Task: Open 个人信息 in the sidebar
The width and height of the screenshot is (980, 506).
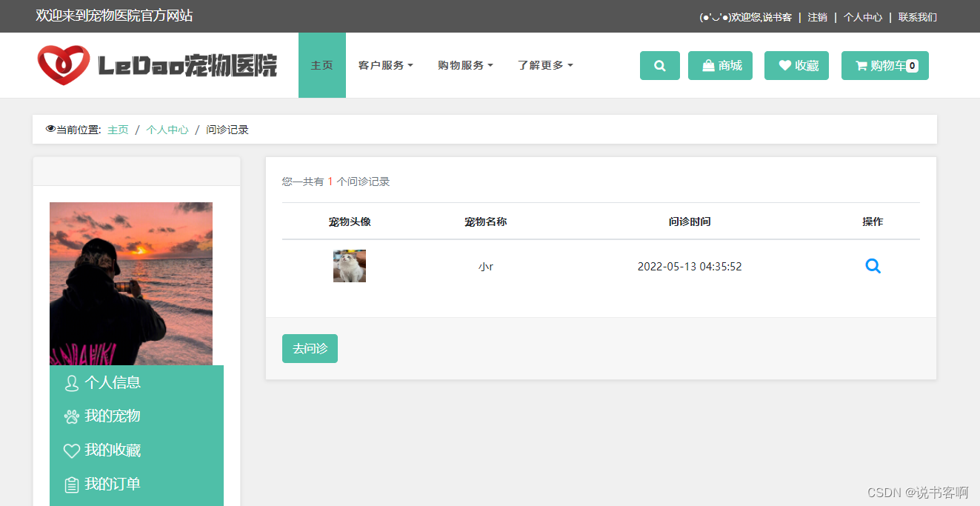Action: pyautogui.click(x=102, y=383)
